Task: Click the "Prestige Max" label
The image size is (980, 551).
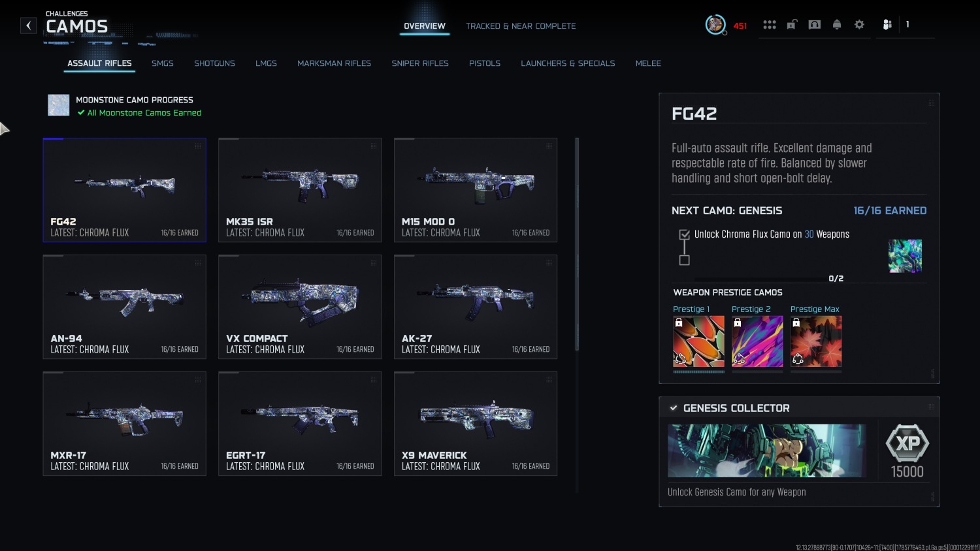Action: (815, 309)
